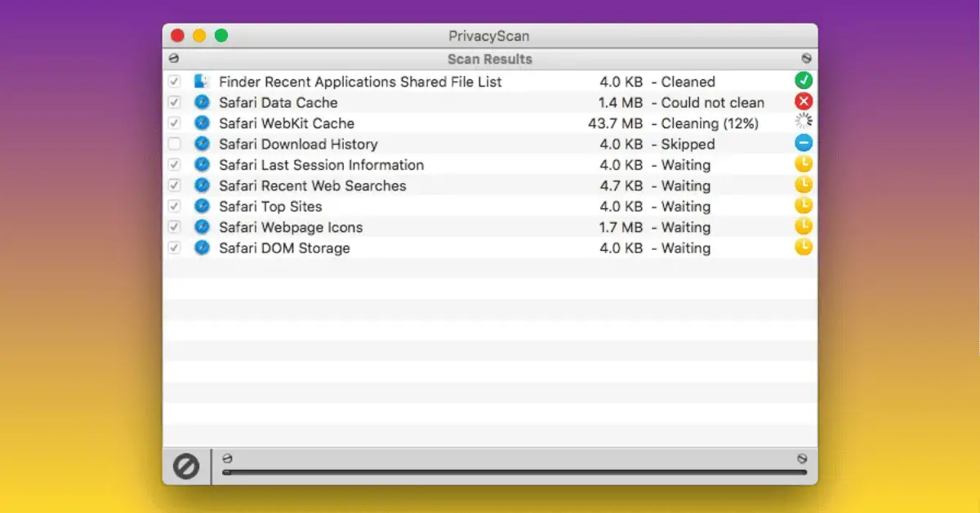
Task: Uncheck the Safari Data Cache checkbox
Action: click(174, 102)
